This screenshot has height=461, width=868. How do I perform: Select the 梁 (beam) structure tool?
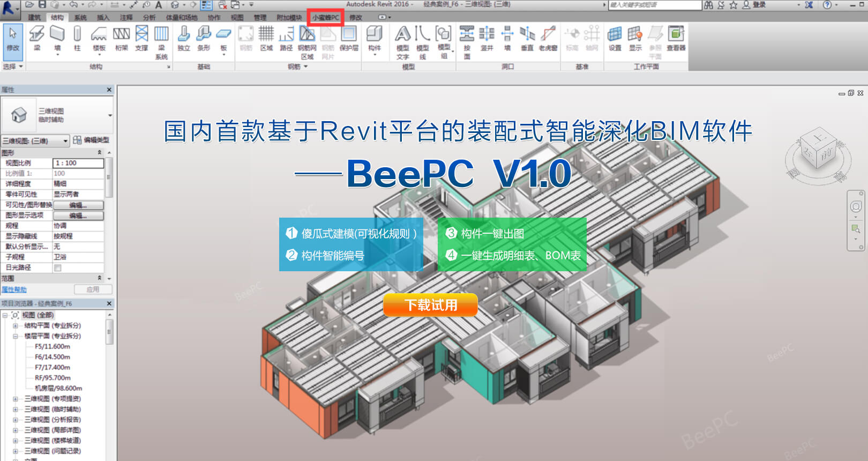[x=37, y=39]
